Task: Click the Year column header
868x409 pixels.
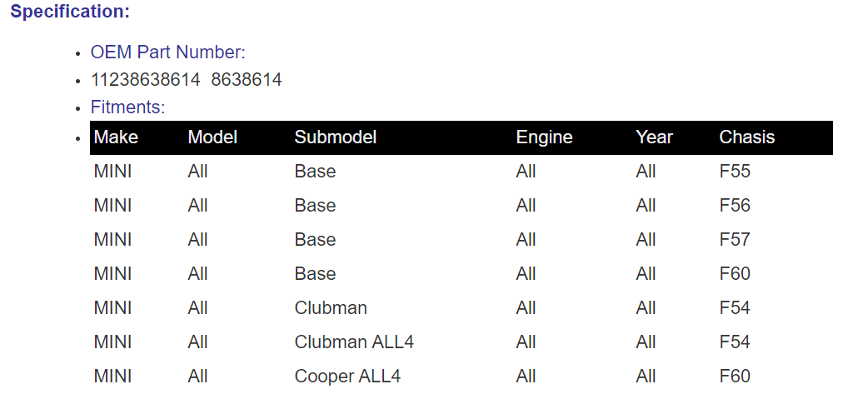Action: click(654, 137)
